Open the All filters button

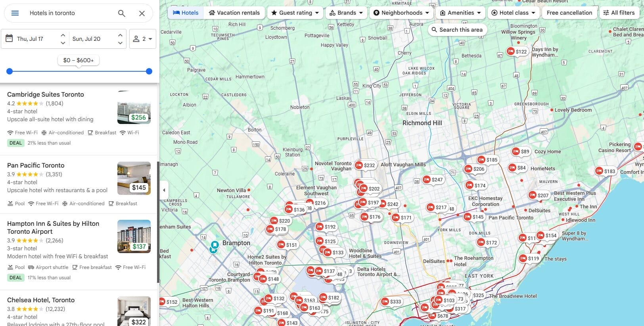tap(619, 13)
